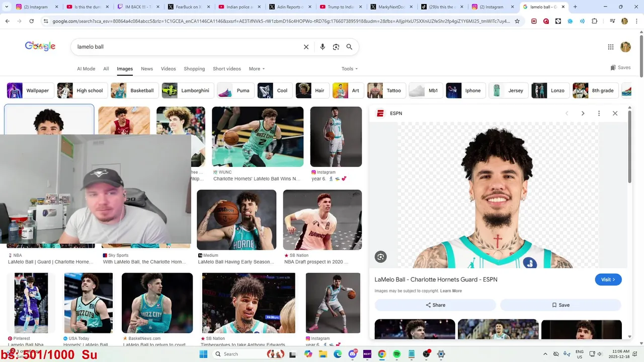Switch to the IM BACK !!! Twitch tab
The height and width of the screenshot is (362, 644).
[x=137, y=7]
